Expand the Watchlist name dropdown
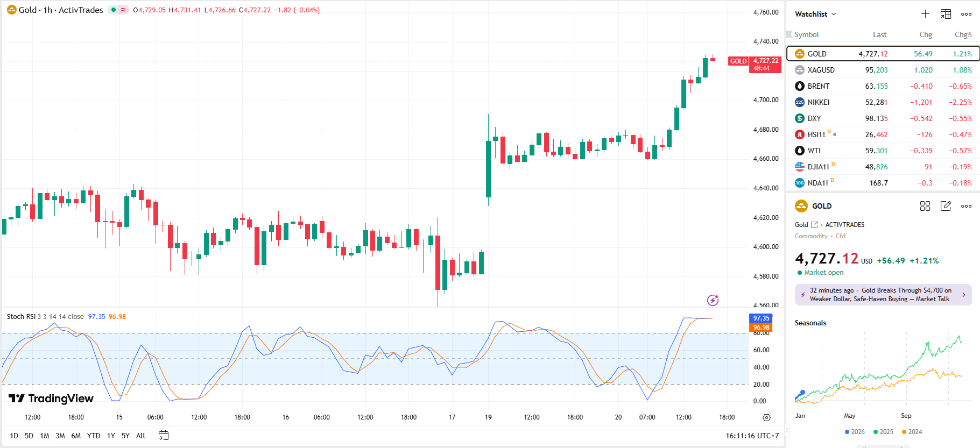This screenshot has width=980, height=448. pyautogui.click(x=815, y=14)
